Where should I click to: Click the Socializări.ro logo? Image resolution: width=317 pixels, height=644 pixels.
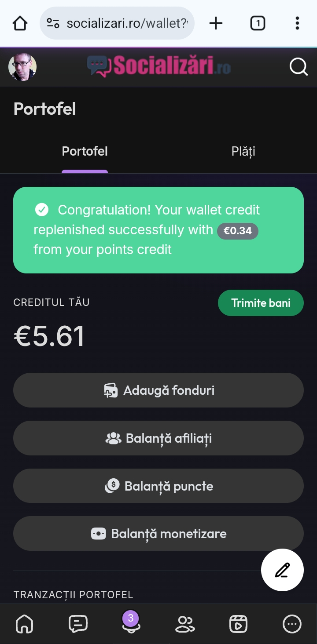click(x=158, y=66)
